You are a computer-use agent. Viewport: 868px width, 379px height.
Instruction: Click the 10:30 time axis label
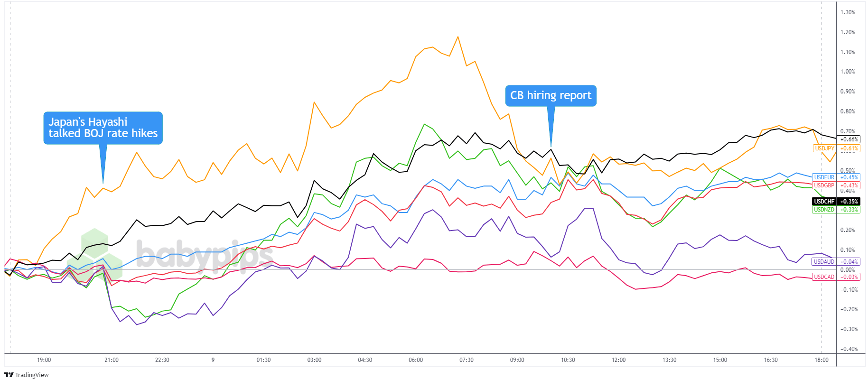click(568, 360)
